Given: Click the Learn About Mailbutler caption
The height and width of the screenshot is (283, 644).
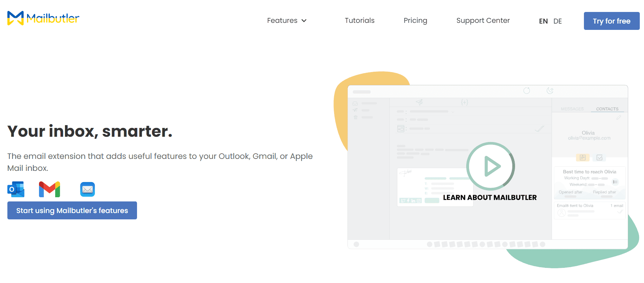Looking at the screenshot, I should [x=490, y=198].
